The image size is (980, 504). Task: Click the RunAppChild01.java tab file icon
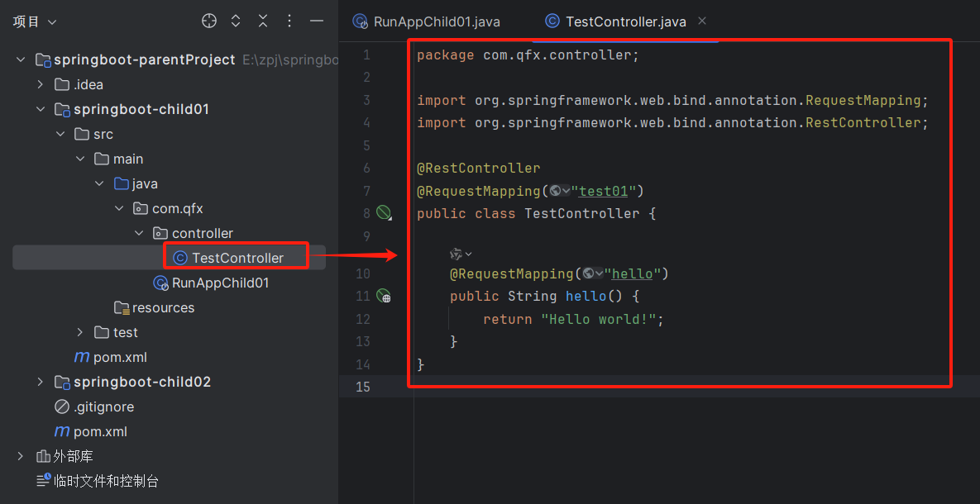(x=361, y=21)
